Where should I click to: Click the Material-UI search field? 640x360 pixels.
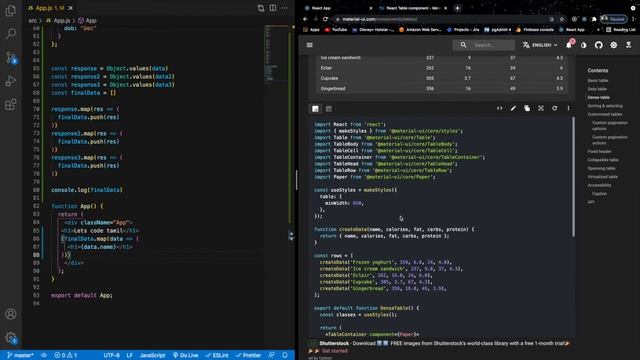coord(484,45)
